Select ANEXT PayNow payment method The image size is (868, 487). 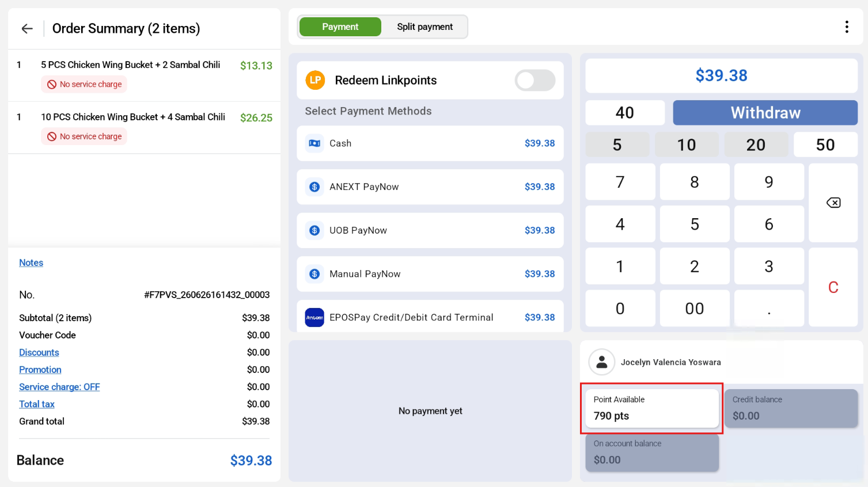(x=430, y=187)
